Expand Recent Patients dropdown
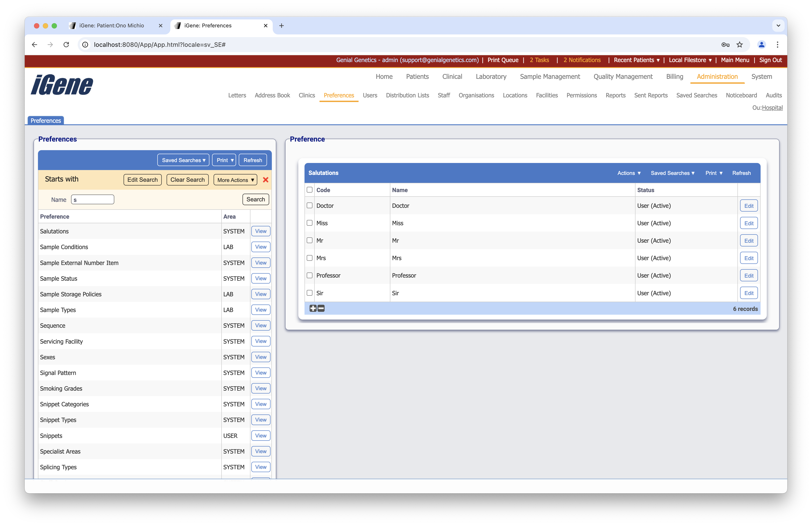 pos(637,60)
